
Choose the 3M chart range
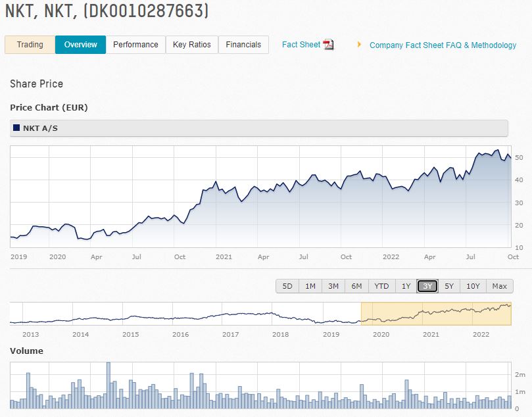pyautogui.click(x=333, y=286)
